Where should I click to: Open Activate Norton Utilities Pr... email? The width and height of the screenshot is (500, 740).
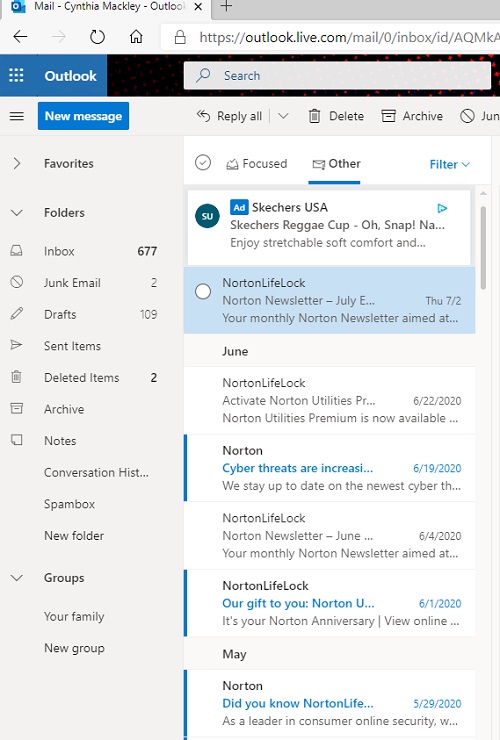click(x=329, y=400)
